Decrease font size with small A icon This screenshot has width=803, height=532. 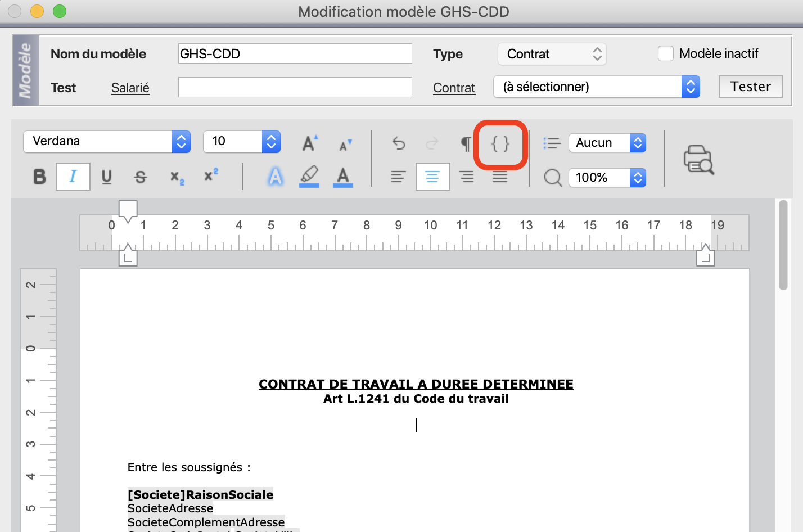(x=345, y=145)
